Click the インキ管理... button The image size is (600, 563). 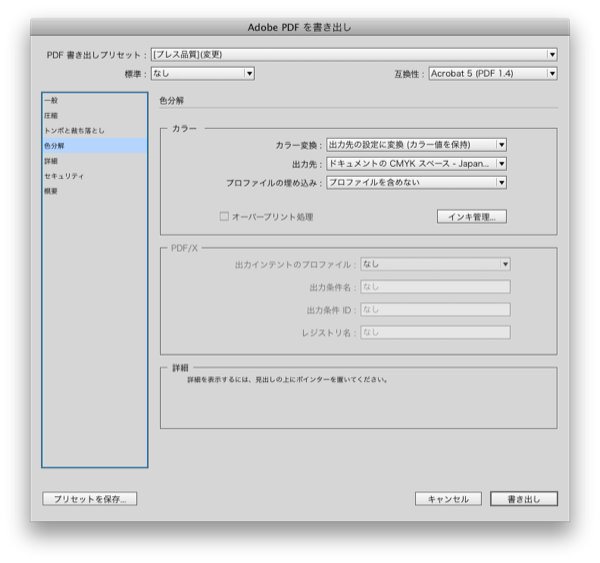[472, 216]
